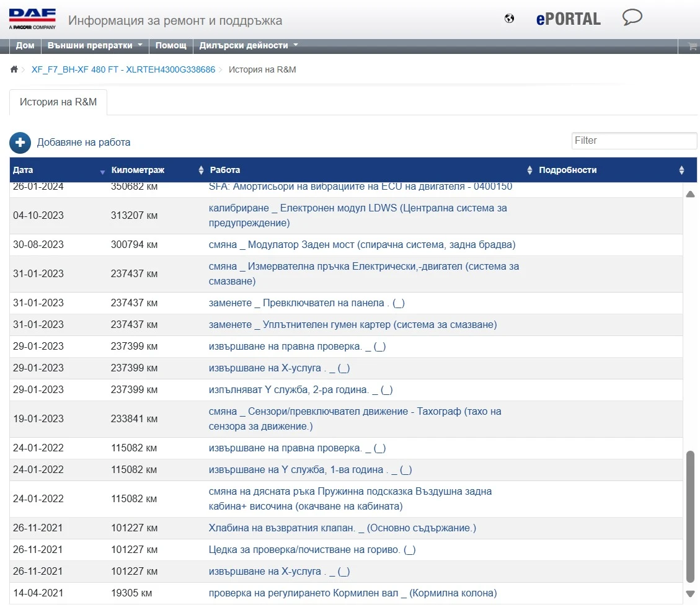Open извършване на Y служба, 1-ва година
The width and height of the screenshot is (700, 615).
(310, 469)
